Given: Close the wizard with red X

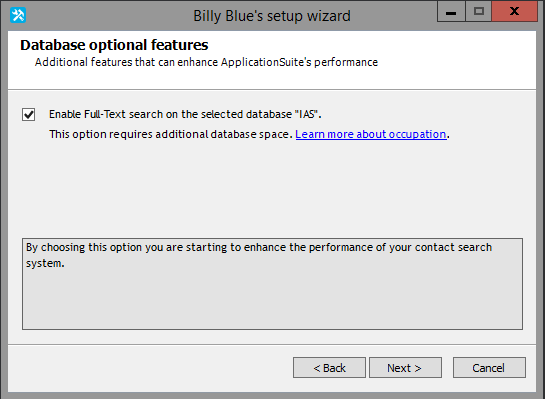Looking at the screenshot, I should 514,11.
